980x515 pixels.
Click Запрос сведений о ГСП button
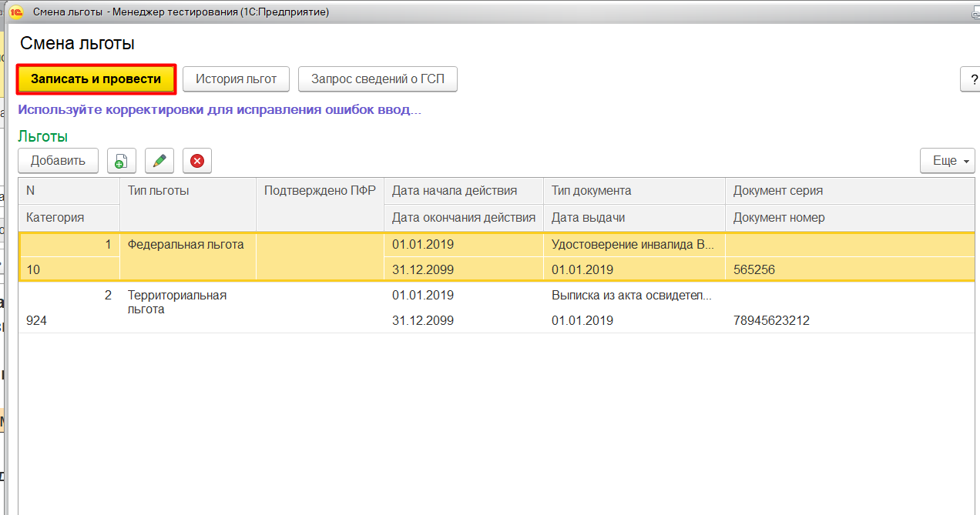(378, 79)
